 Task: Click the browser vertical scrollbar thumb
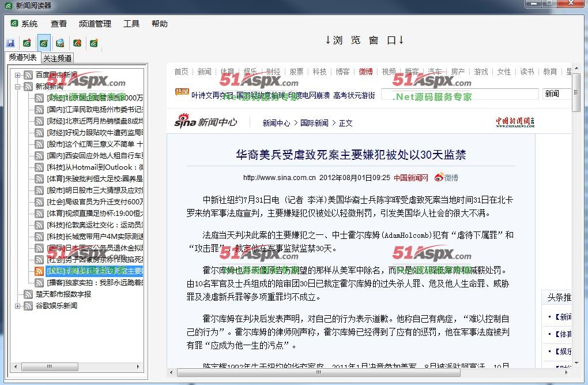click(576, 92)
